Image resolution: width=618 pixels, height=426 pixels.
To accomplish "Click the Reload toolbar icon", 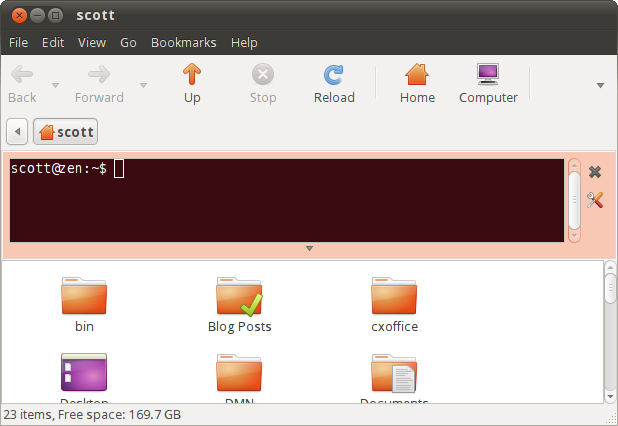I will (334, 75).
